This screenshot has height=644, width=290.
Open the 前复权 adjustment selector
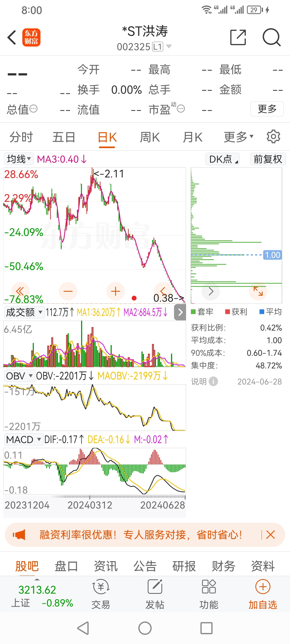268,159
